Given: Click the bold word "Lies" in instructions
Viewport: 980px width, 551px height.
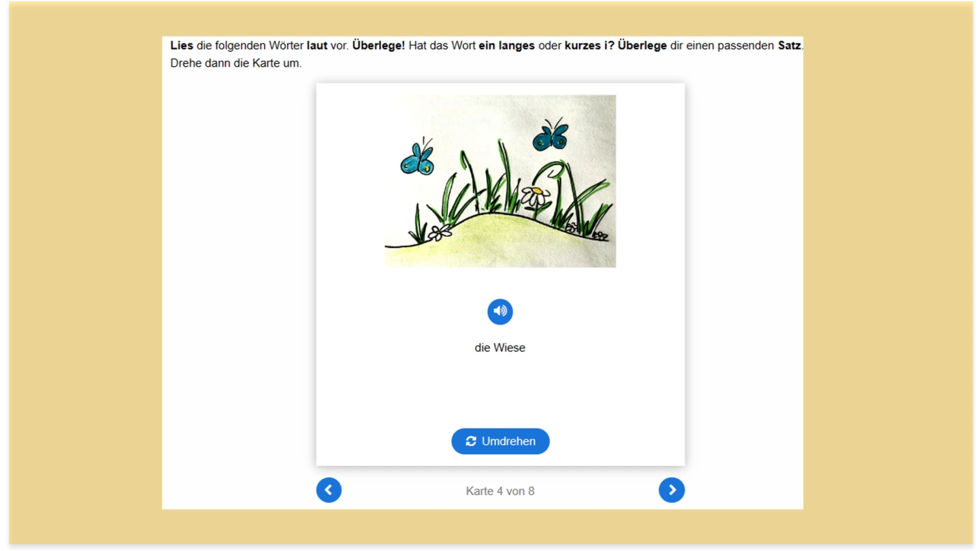Looking at the screenshot, I should click(182, 46).
